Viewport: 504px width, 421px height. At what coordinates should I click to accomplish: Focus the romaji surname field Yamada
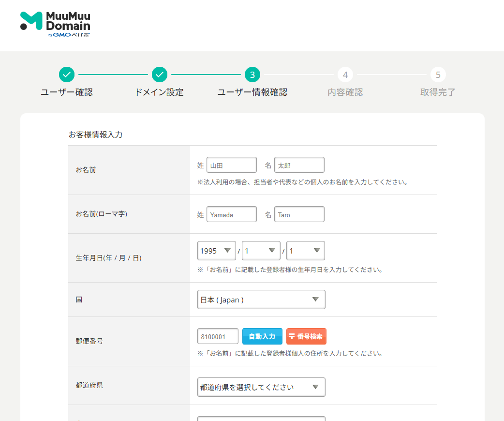(x=232, y=214)
